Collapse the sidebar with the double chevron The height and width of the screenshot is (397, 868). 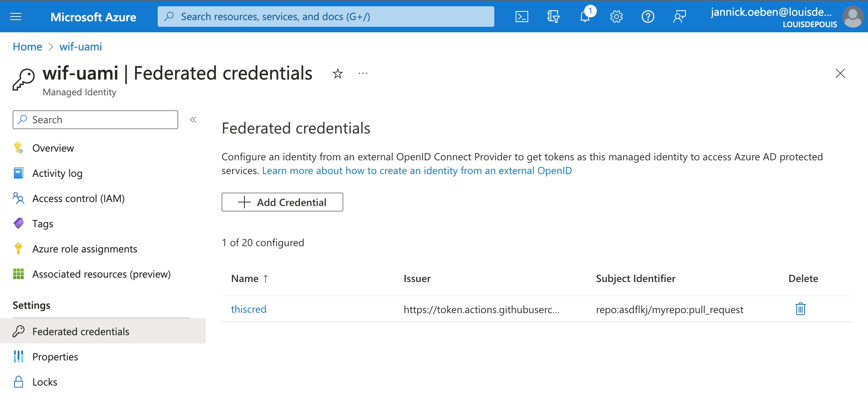193,119
